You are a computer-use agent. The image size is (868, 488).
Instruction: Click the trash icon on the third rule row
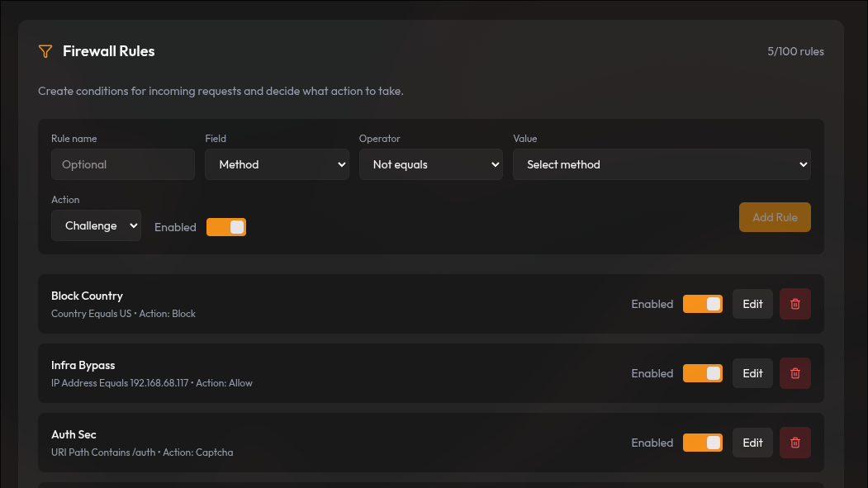tap(794, 443)
